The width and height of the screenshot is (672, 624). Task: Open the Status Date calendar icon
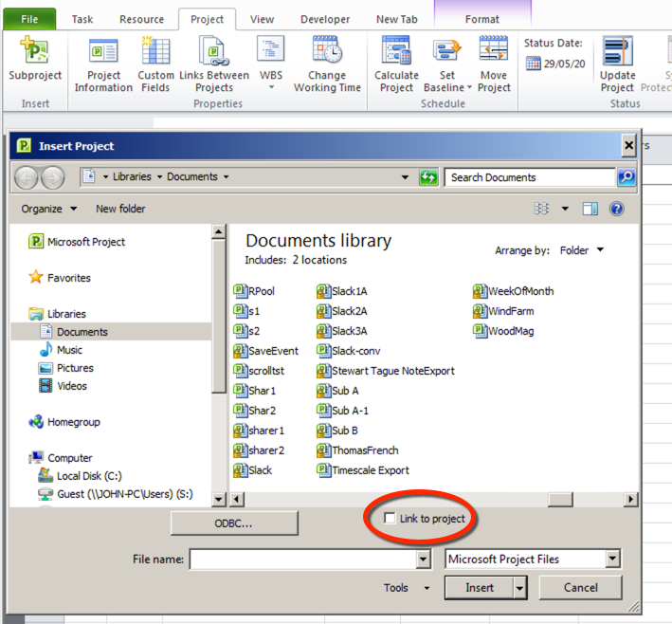tap(533, 64)
